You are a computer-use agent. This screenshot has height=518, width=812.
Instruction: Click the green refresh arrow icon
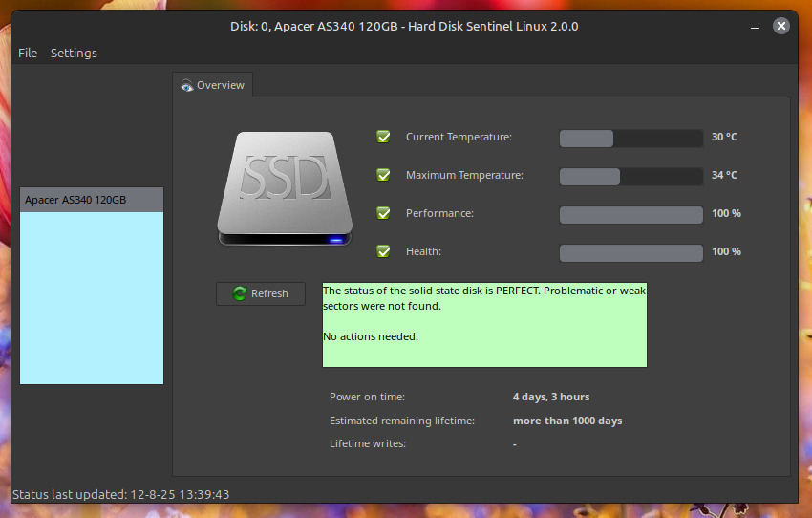[x=239, y=293]
